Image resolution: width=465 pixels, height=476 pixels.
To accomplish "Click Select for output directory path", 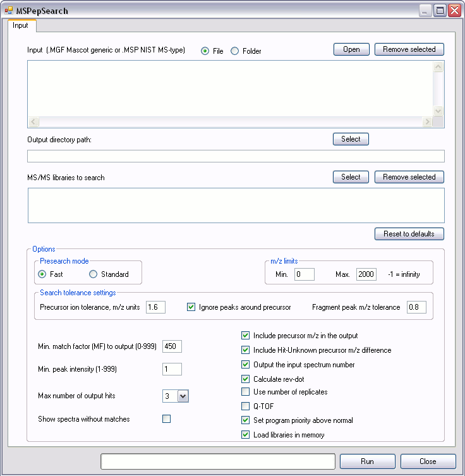I will point(351,139).
